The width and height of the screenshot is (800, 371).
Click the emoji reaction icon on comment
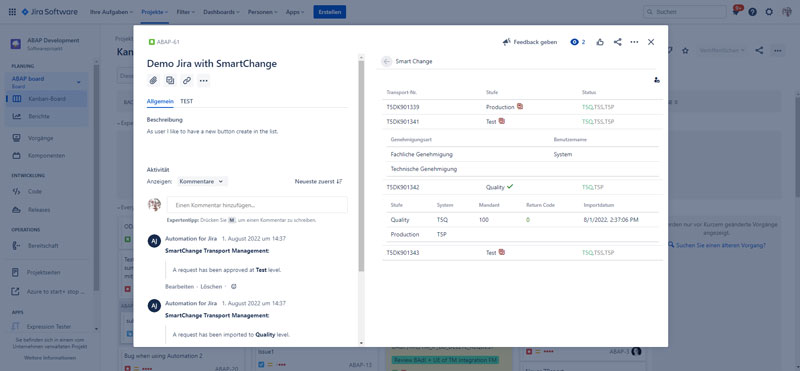pyautogui.click(x=234, y=287)
